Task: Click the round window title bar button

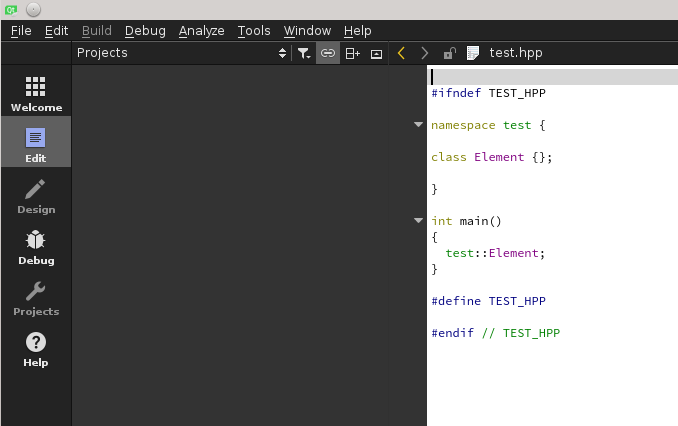Action: point(33,10)
